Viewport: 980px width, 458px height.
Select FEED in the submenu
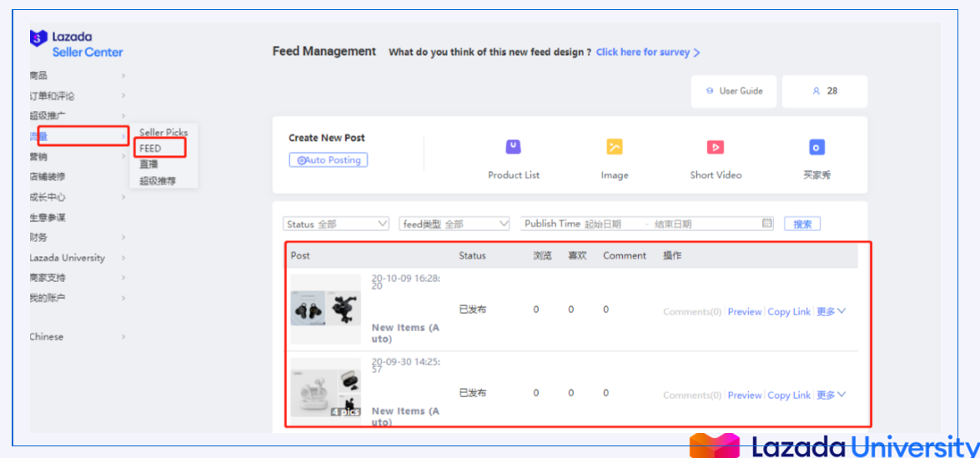pyautogui.click(x=151, y=148)
